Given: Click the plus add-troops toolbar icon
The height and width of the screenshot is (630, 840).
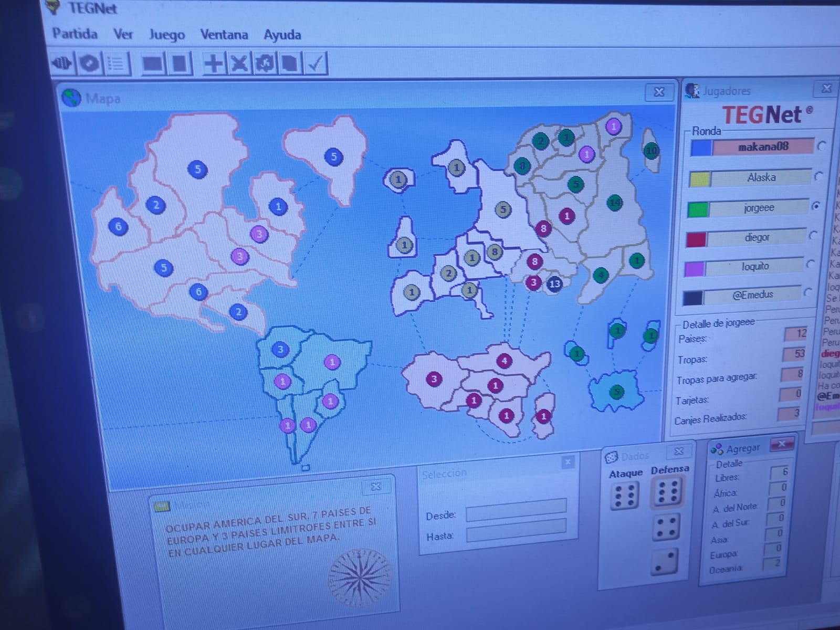Looking at the screenshot, I should pos(214,64).
